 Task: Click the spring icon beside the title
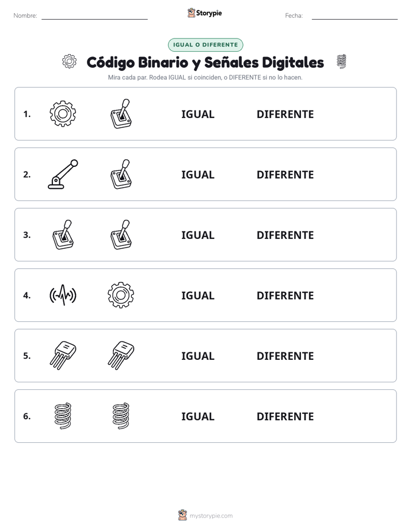[x=341, y=62]
